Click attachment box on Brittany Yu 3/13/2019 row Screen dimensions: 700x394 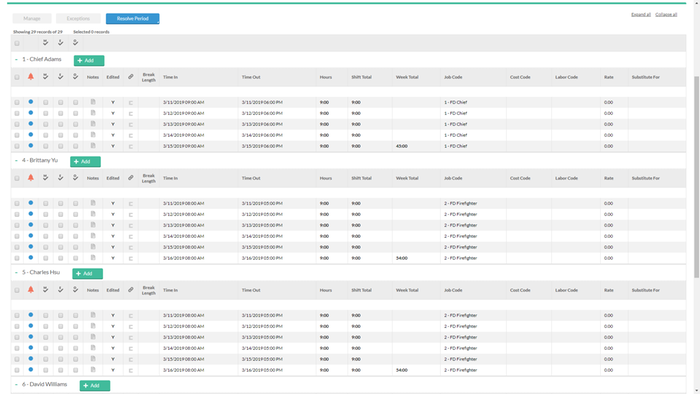131,225
